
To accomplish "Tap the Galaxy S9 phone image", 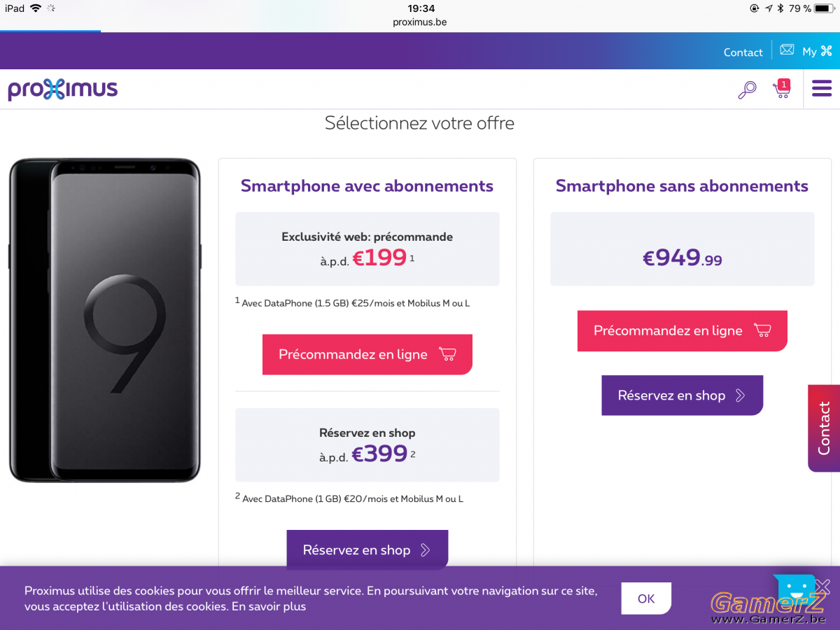I will pyautogui.click(x=105, y=321).
